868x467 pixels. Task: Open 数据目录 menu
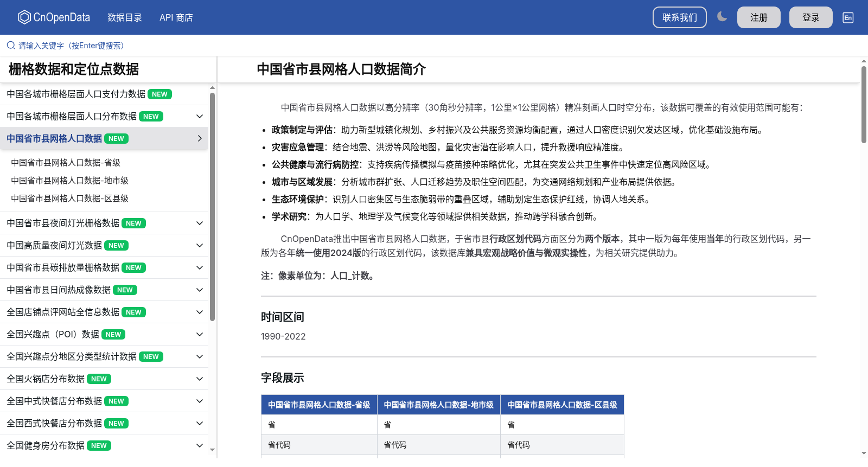[x=125, y=17]
